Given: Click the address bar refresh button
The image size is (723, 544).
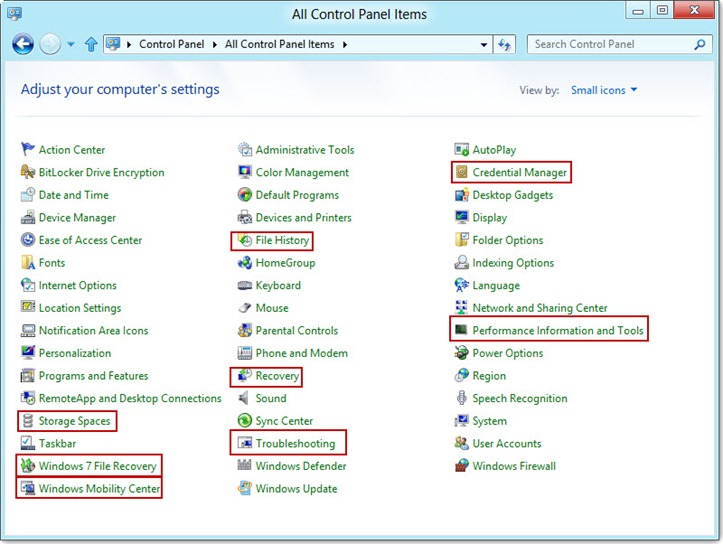Looking at the screenshot, I should click(504, 45).
